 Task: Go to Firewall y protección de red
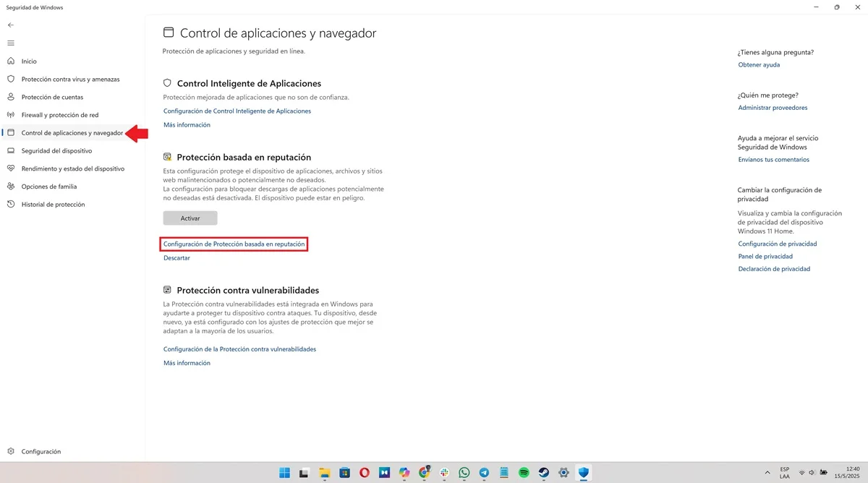click(x=60, y=115)
